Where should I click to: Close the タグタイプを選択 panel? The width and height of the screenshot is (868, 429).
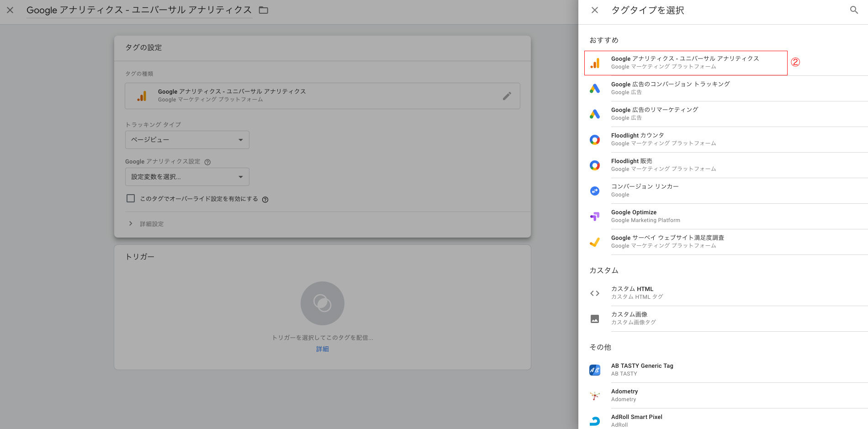tap(594, 10)
